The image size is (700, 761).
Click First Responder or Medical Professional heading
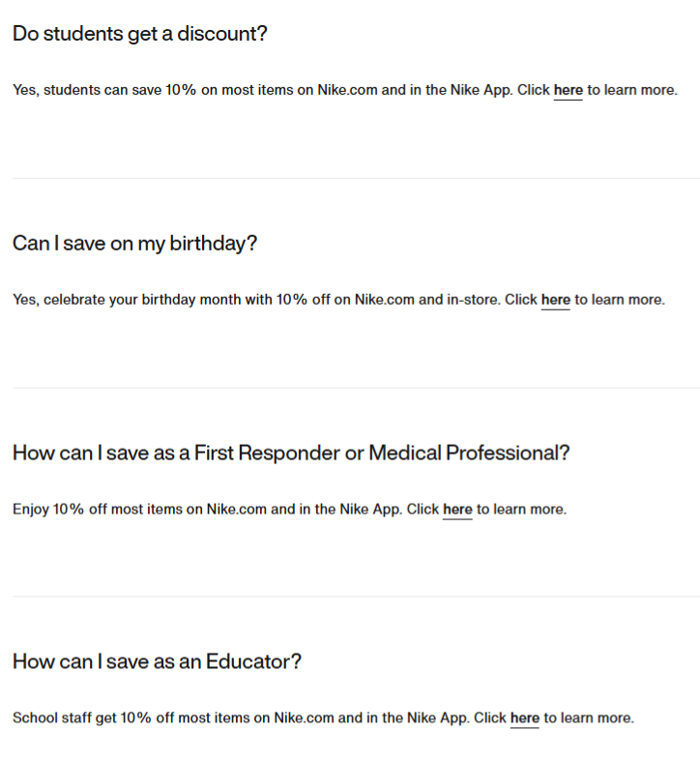(291, 453)
